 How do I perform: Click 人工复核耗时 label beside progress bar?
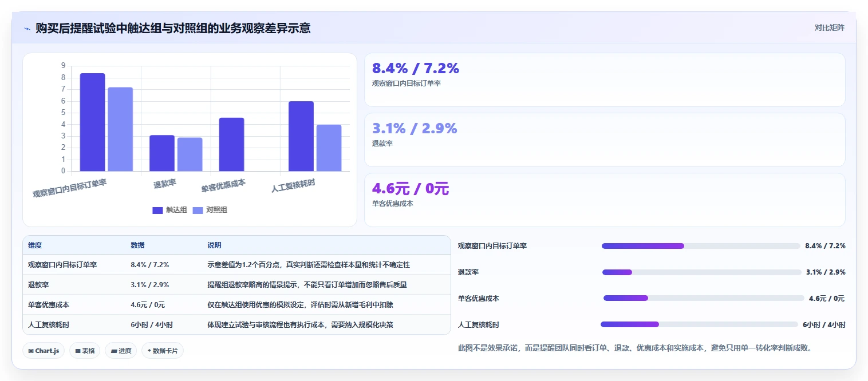tap(479, 325)
